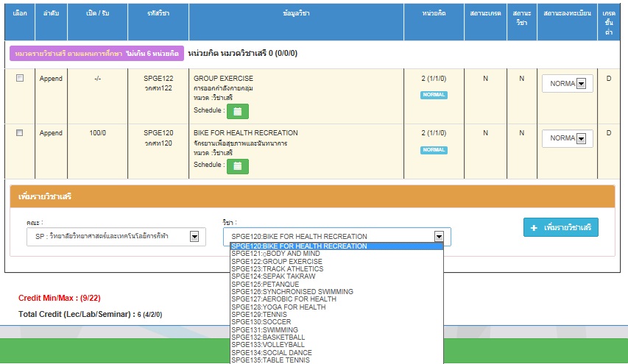Select SPGE130:SOCCER option
Viewport: 628px width, 364px height.
coord(337,322)
